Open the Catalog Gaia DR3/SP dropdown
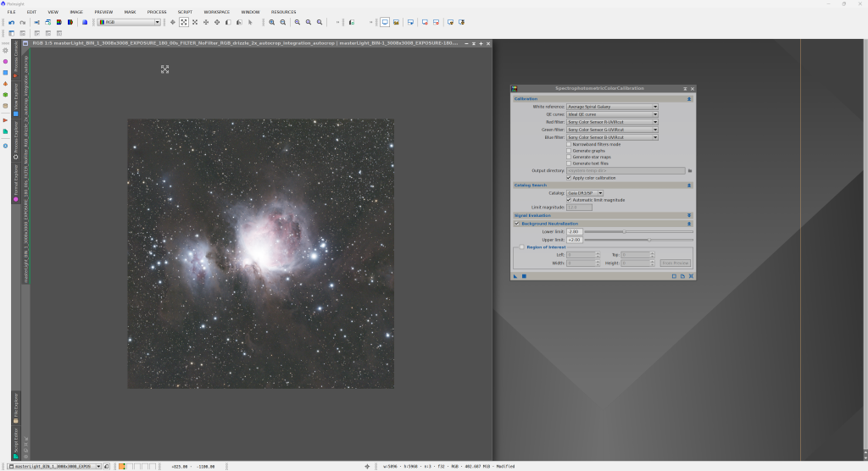The width and height of the screenshot is (868, 471). point(585,192)
